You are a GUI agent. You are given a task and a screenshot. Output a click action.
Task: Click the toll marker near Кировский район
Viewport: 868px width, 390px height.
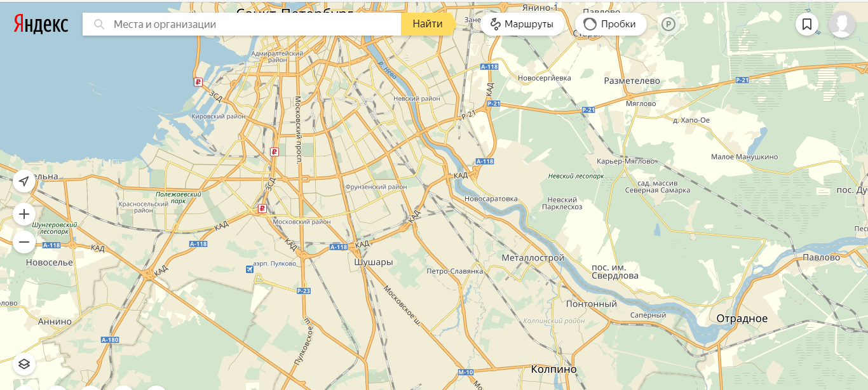pos(198,82)
